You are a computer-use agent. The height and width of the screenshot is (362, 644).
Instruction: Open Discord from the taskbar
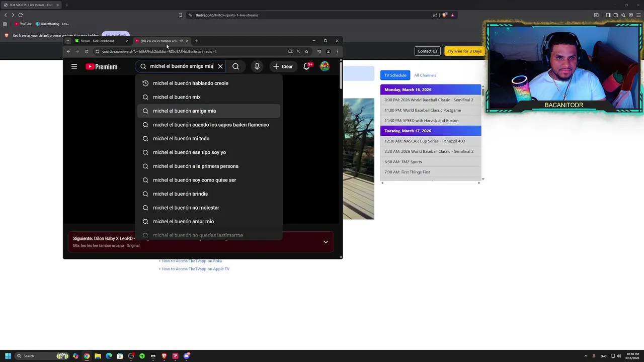(187, 356)
